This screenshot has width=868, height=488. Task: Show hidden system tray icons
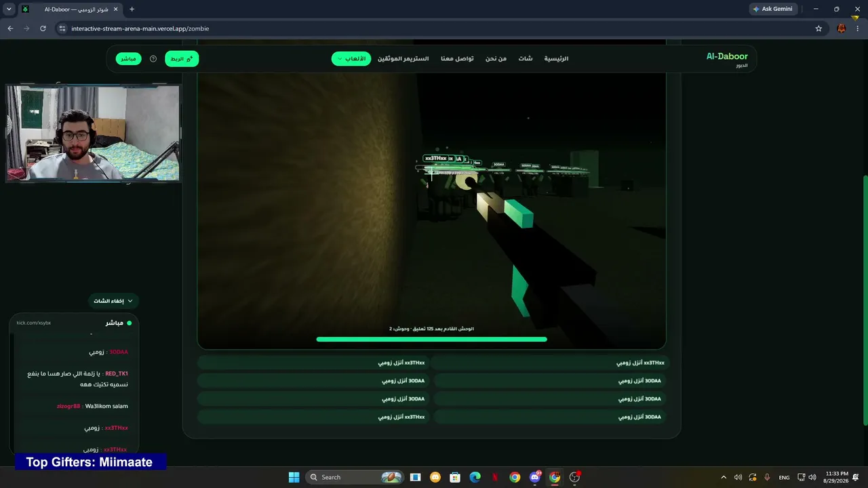click(x=724, y=477)
